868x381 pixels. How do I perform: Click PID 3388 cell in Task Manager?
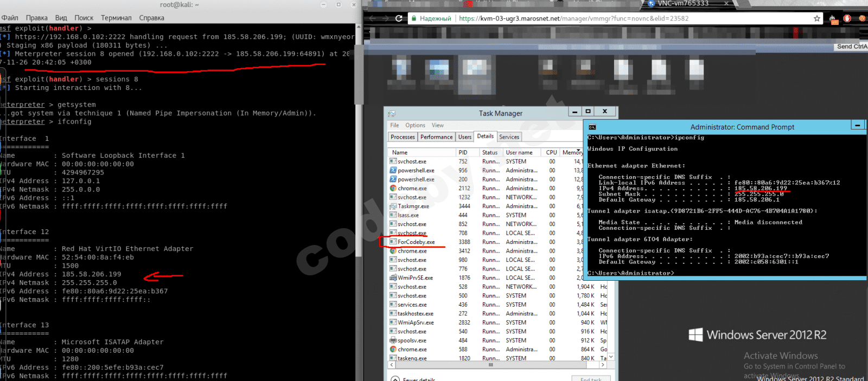(464, 242)
